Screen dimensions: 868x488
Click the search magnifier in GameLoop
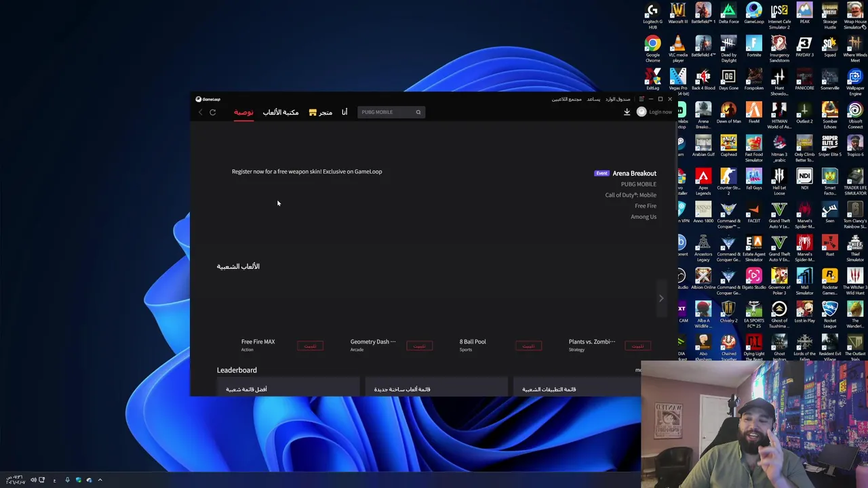click(418, 112)
